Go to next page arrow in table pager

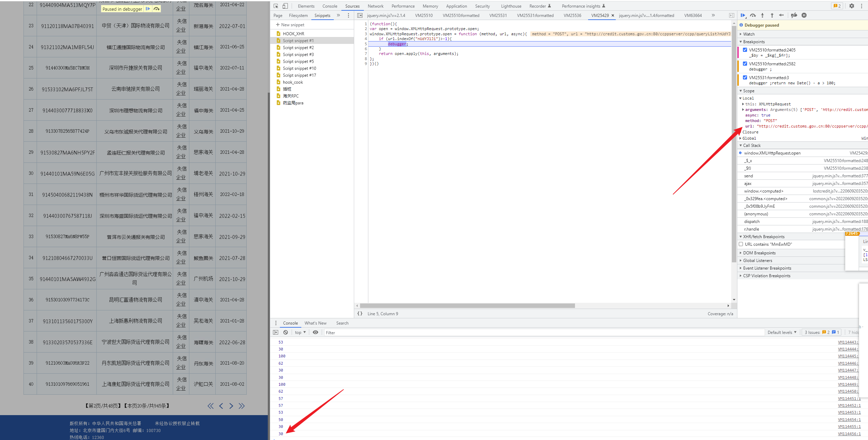pos(231,406)
